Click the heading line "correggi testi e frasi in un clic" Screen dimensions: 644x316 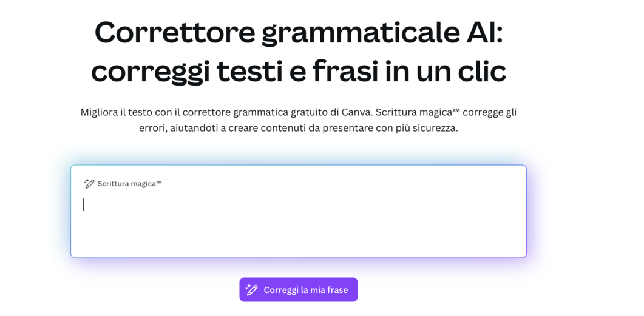pos(299,72)
